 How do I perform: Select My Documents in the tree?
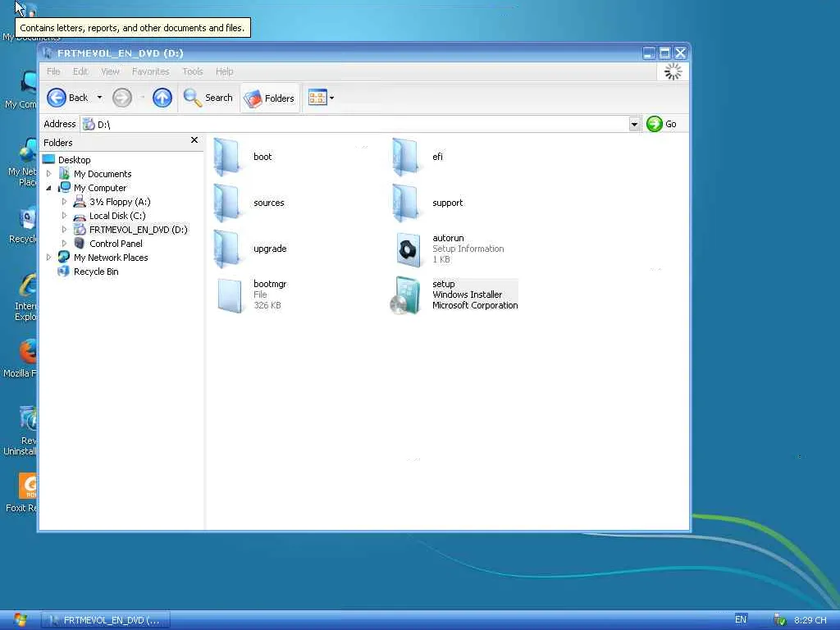click(x=103, y=174)
